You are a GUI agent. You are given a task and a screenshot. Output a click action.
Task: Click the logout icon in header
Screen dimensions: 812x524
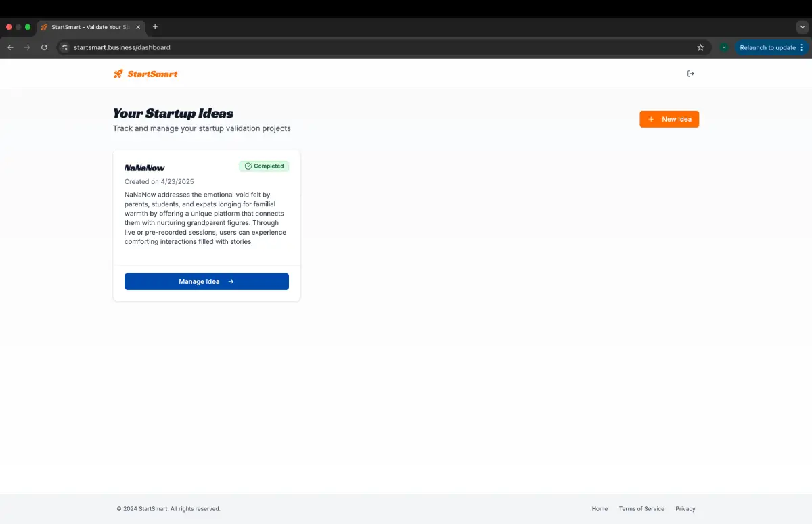(690, 74)
